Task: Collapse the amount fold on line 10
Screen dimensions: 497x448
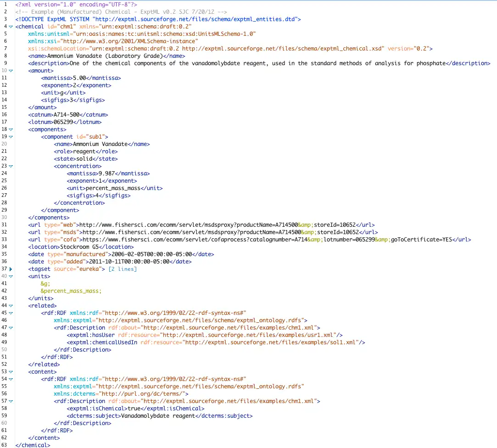Action: tap(11, 71)
